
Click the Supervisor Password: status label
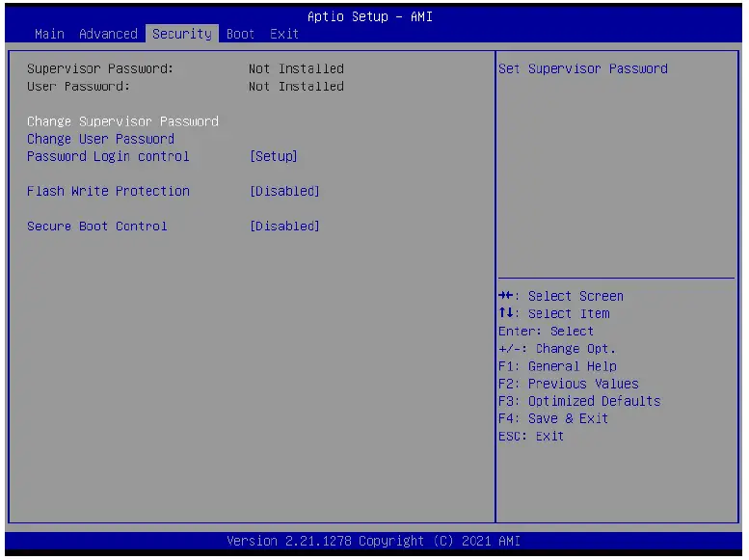[x=100, y=68]
